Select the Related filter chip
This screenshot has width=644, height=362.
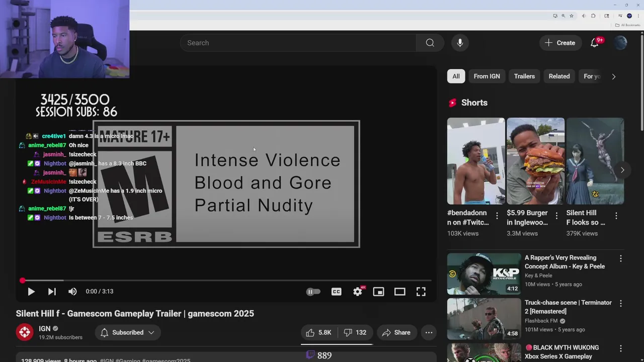[559, 76]
